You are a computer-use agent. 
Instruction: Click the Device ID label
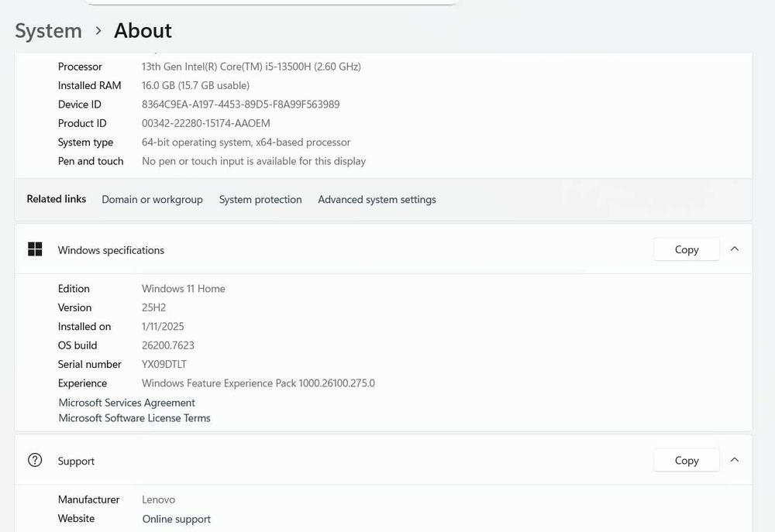[80, 105]
